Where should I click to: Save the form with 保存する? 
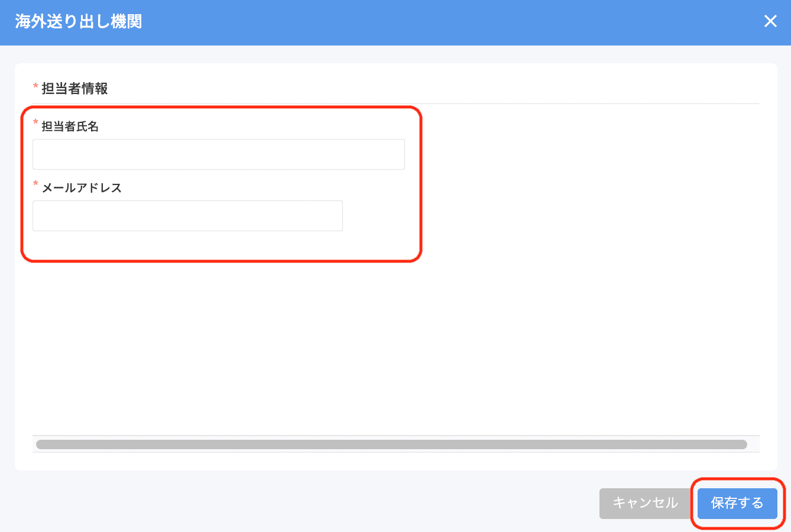click(x=737, y=503)
